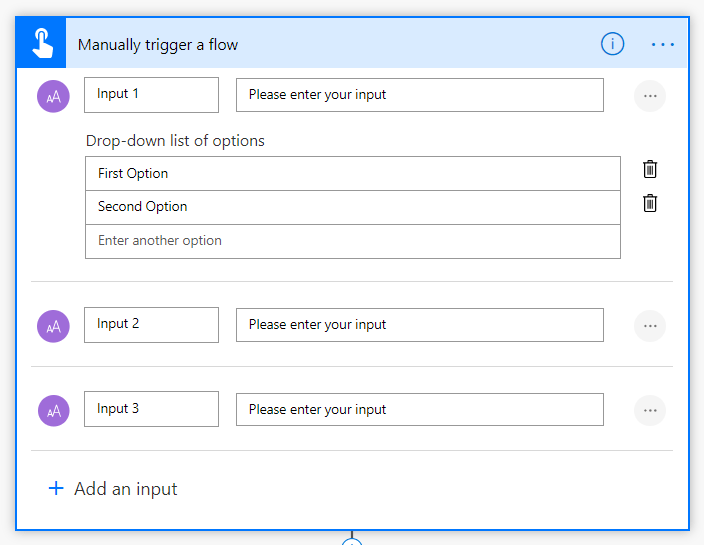704x545 pixels.
Task: Edit the Input 1 name field
Action: (x=151, y=95)
